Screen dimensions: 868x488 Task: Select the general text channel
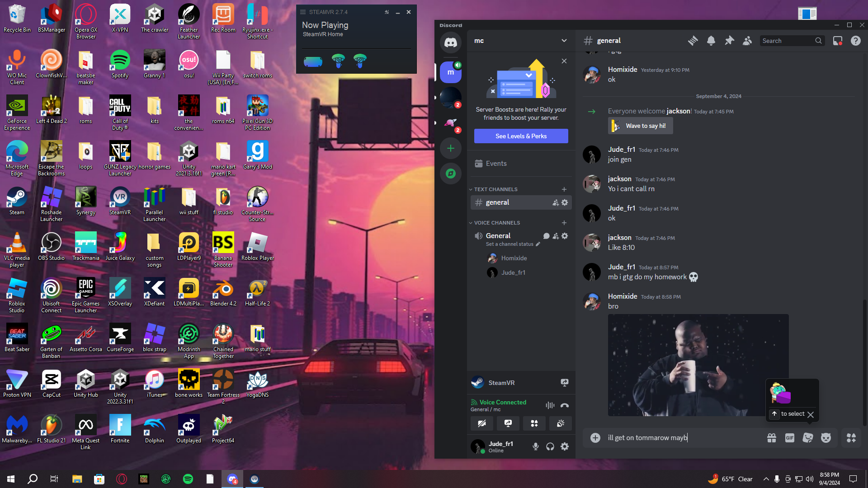coord(497,202)
